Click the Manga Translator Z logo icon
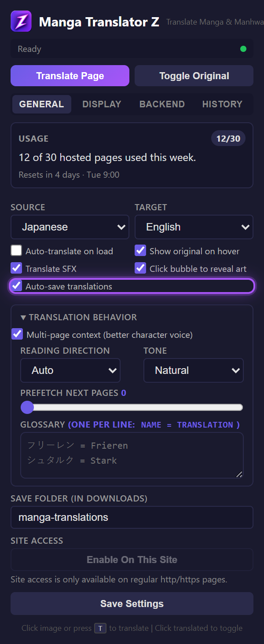Image resolution: width=264 pixels, height=644 pixels. pyautogui.click(x=20, y=21)
